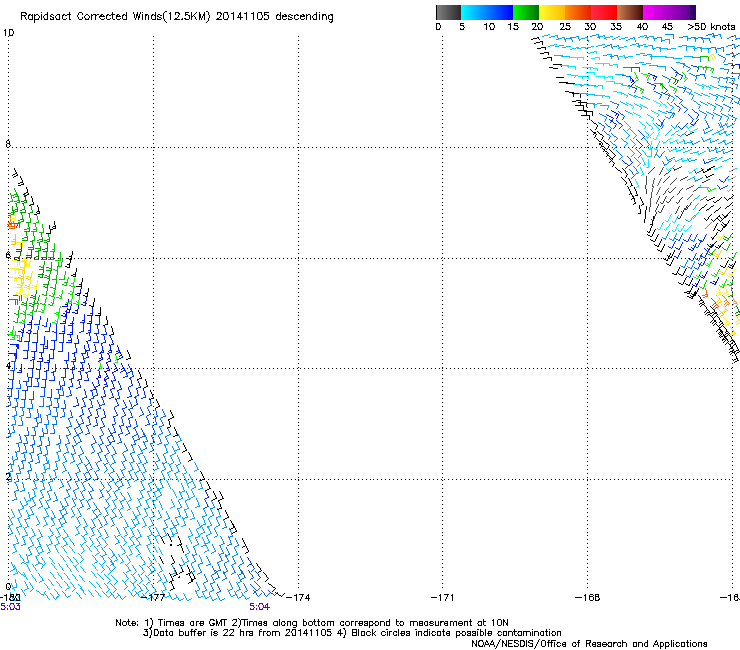
Task: Click the brown 35-40 knots legend swatch
Action: [630, 12]
